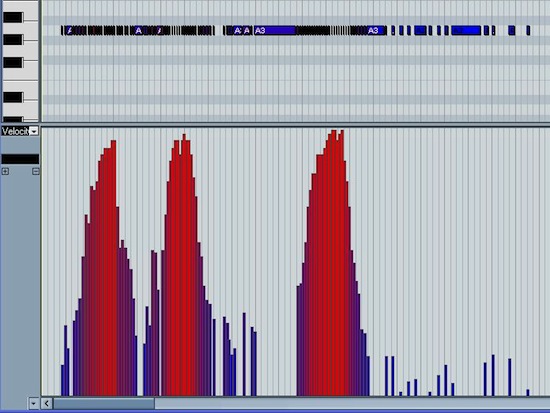Open the Velocity controller type dropdown

coord(34,132)
